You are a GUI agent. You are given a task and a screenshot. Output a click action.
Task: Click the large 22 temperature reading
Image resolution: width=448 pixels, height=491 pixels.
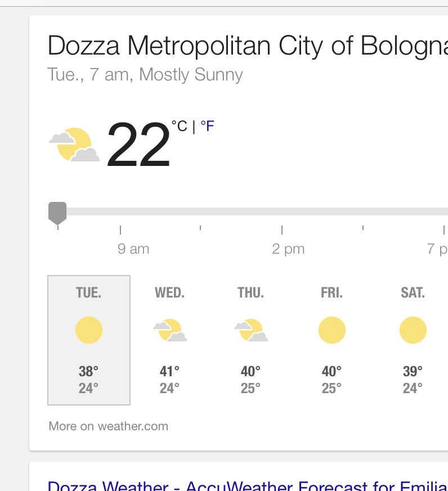point(138,145)
